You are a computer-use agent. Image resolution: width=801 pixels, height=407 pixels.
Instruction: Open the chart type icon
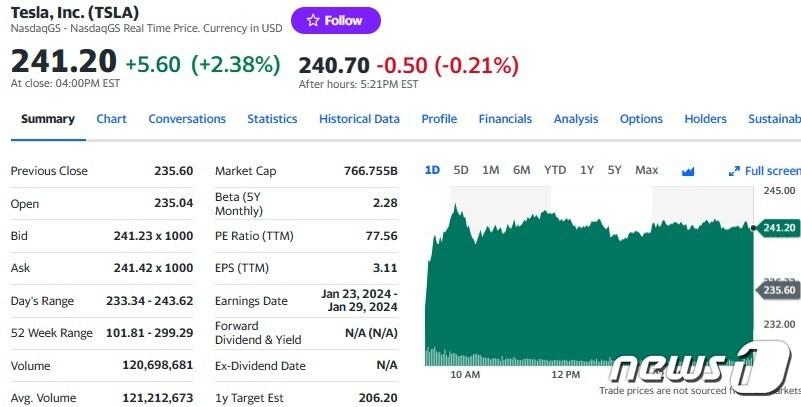(688, 171)
